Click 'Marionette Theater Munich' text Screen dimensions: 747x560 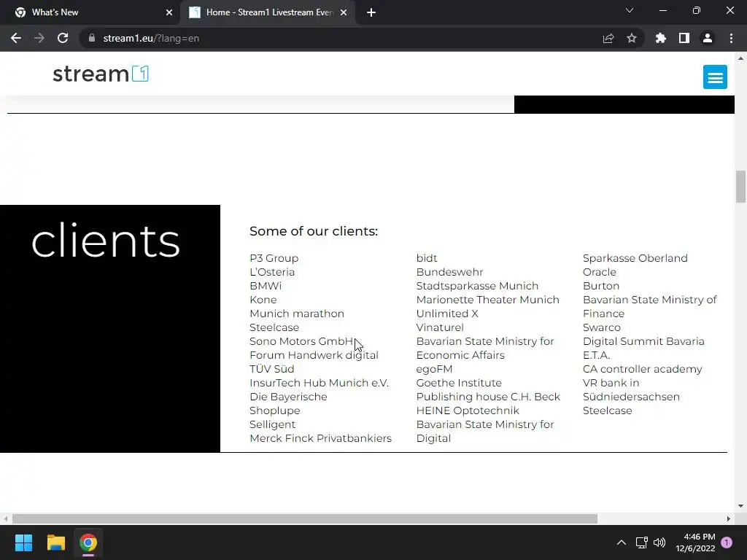click(488, 300)
